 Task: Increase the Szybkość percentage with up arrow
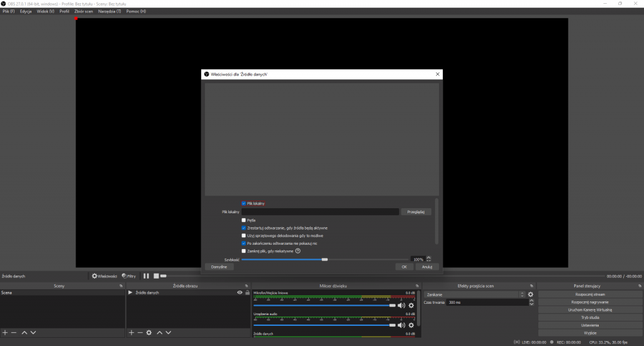pyautogui.click(x=428, y=257)
